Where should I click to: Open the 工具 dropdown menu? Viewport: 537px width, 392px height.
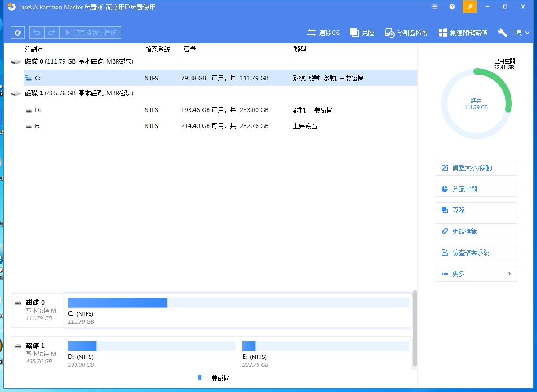[514, 32]
